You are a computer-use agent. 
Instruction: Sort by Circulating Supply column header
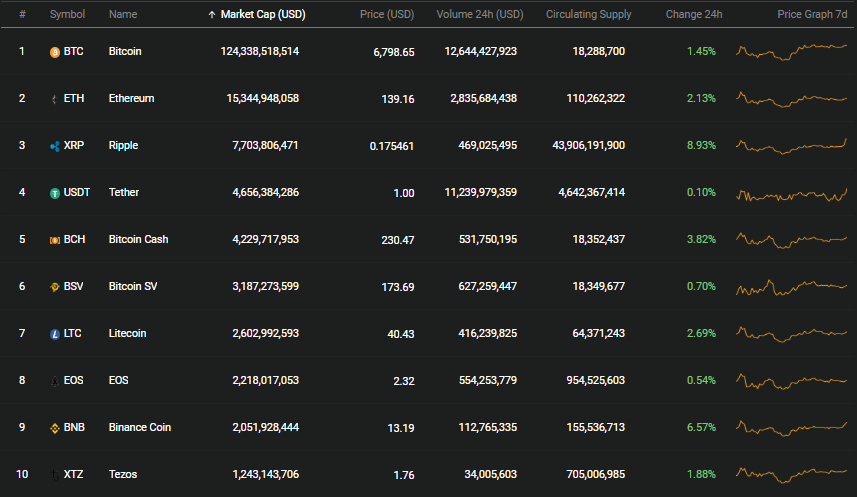click(x=589, y=14)
